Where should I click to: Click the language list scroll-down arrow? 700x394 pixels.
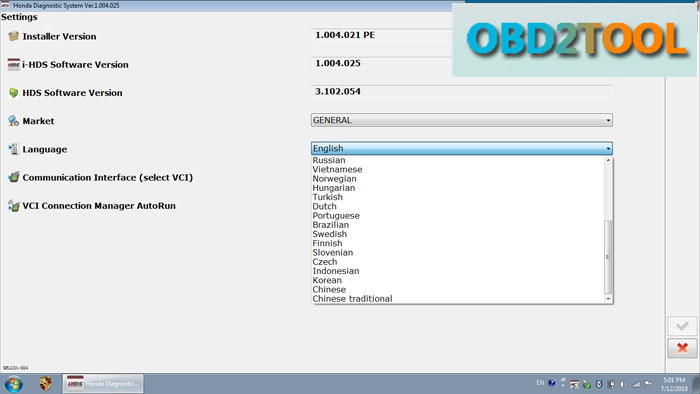608,299
